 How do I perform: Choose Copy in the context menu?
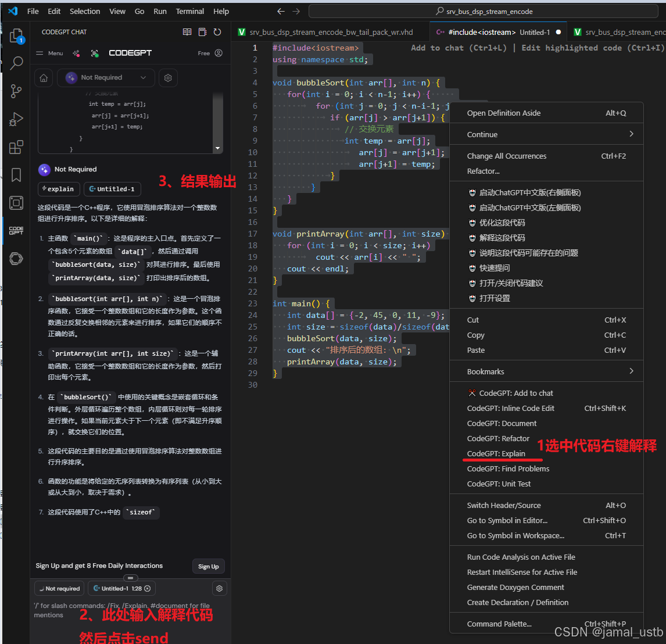coord(546,335)
